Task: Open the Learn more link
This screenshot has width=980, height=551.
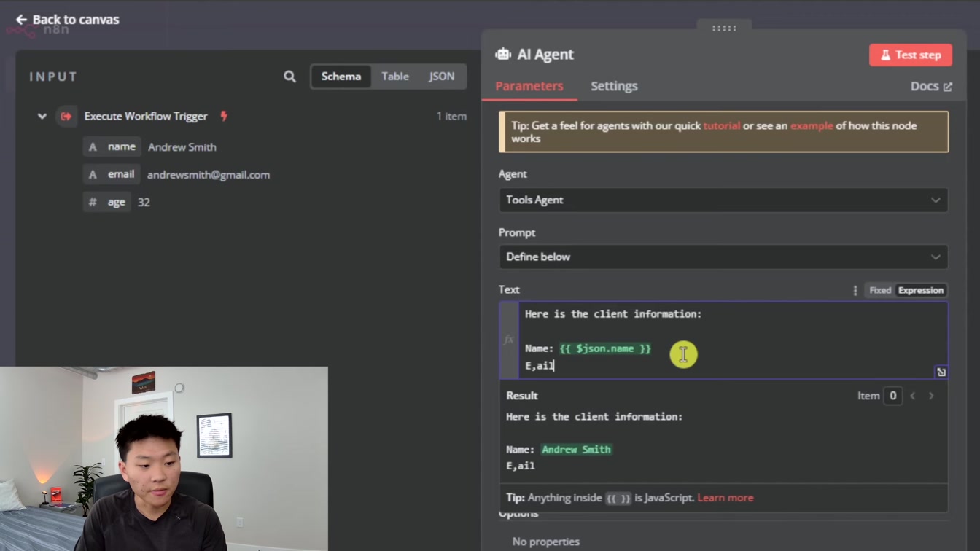Action: (x=726, y=498)
